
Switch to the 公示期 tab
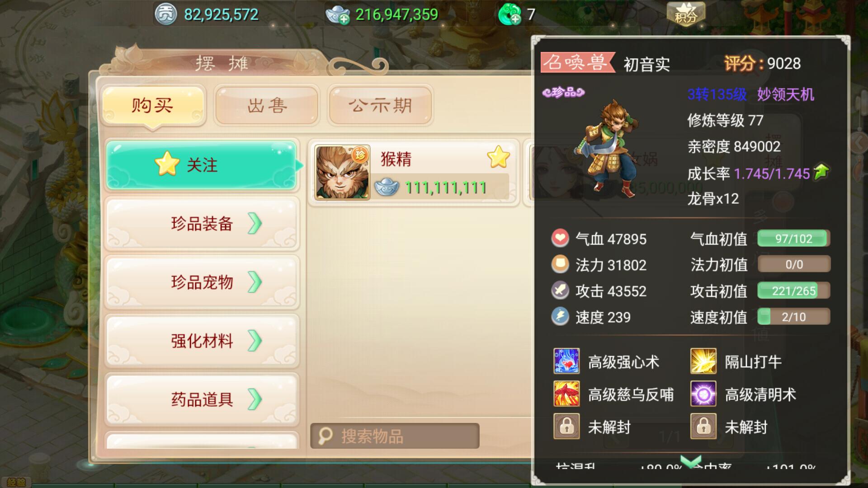pyautogui.click(x=380, y=106)
